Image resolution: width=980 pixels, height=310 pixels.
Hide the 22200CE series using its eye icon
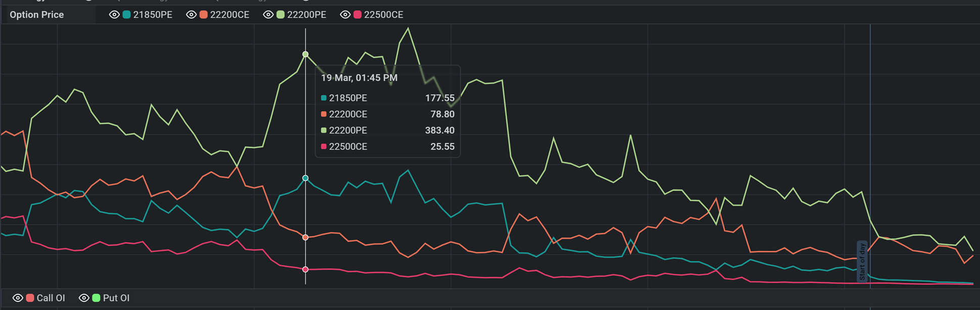(191, 15)
